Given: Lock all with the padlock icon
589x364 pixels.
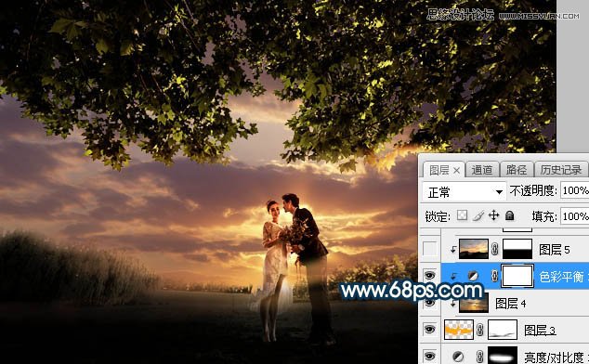Looking at the screenshot, I should click(x=509, y=215).
